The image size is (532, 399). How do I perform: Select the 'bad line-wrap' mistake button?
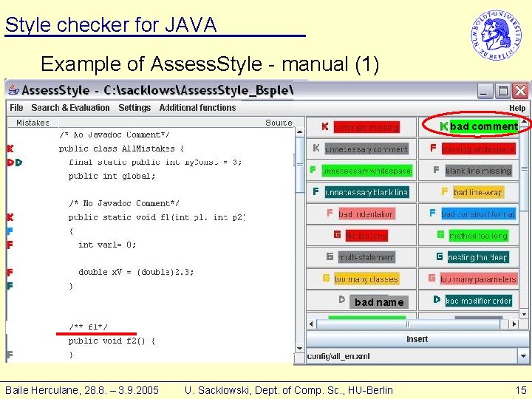(x=469, y=192)
